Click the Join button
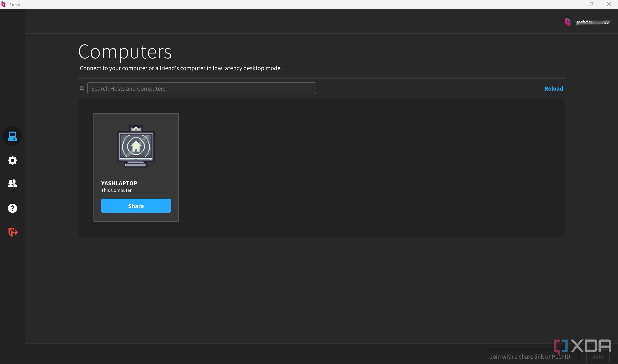Image resolution: width=618 pixels, height=364 pixels. (x=598, y=356)
